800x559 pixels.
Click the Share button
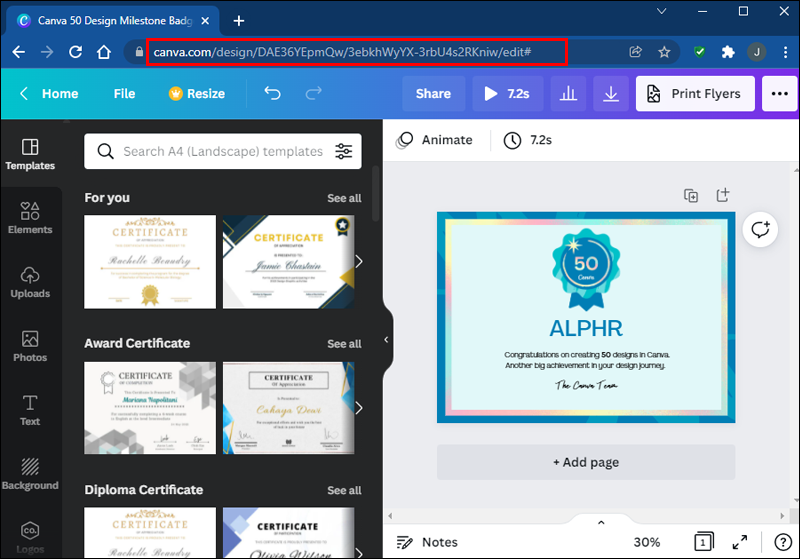[433, 93]
